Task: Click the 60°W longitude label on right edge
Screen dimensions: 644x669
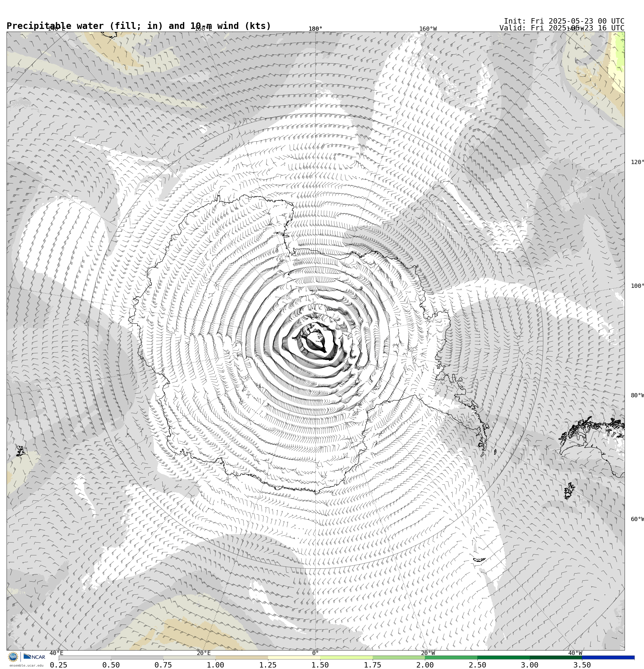Action: (x=637, y=519)
